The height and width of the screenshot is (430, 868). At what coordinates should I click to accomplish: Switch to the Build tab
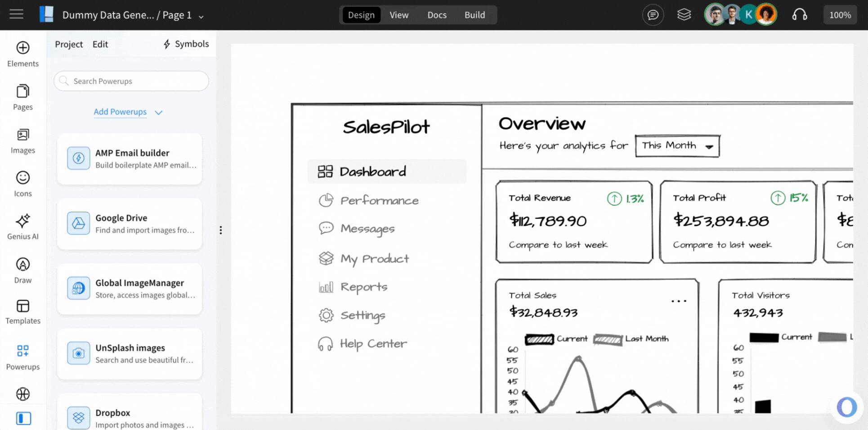pyautogui.click(x=474, y=15)
